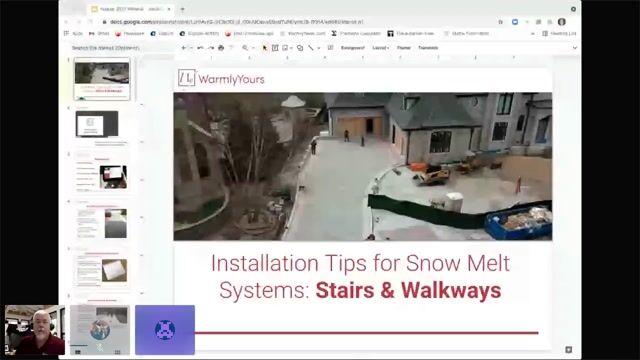This screenshot has width=640, height=360.
Task: Click the new slide plus icon
Action: coord(183,48)
